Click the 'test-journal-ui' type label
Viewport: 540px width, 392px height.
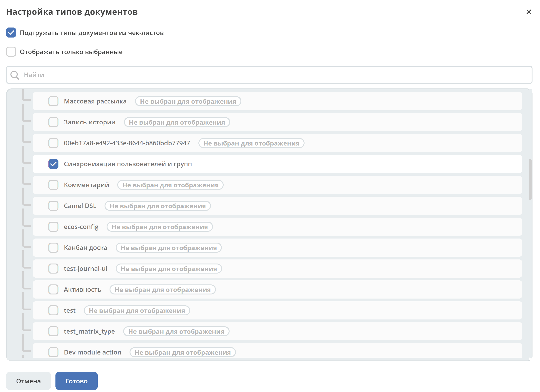pyautogui.click(x=85, y=269)
